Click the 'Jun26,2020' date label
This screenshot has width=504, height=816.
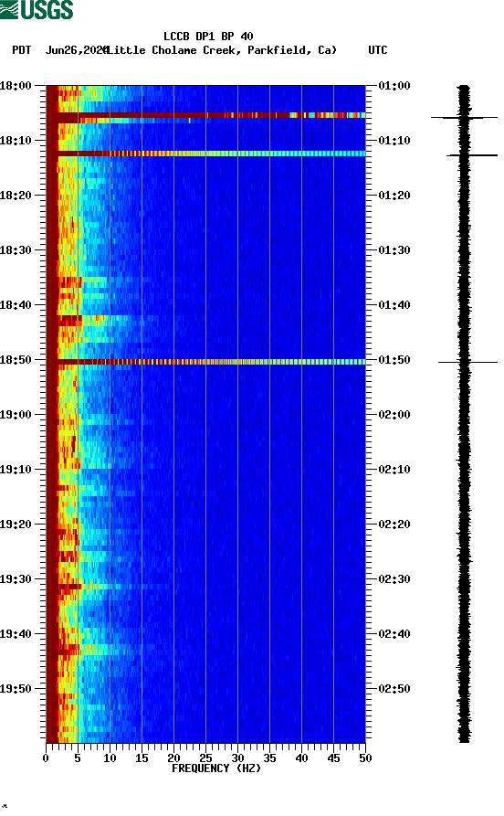77,50
